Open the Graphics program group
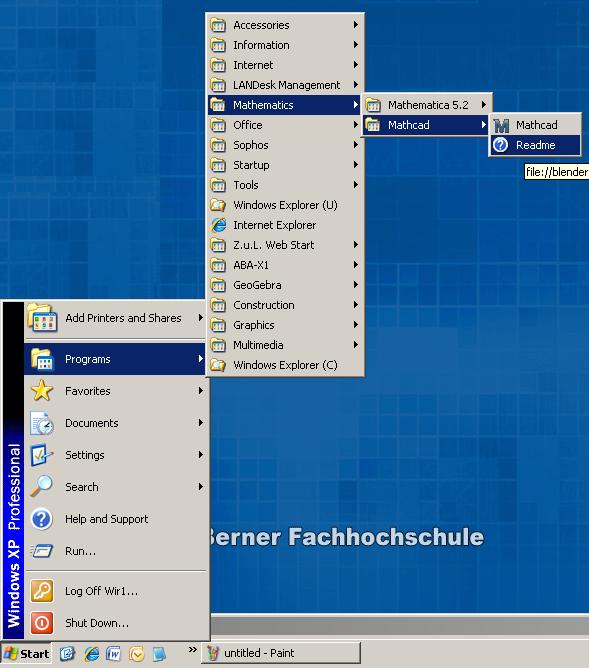The image size is (589, 668). click(285, 325)
